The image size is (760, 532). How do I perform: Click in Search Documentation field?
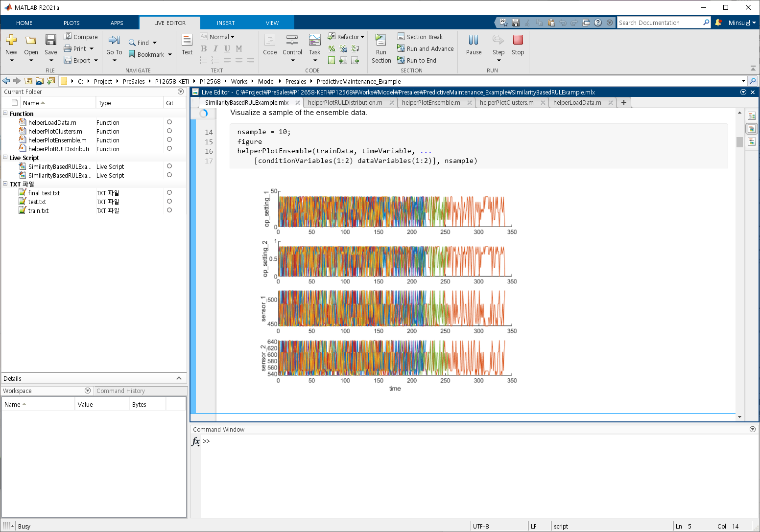659,23
